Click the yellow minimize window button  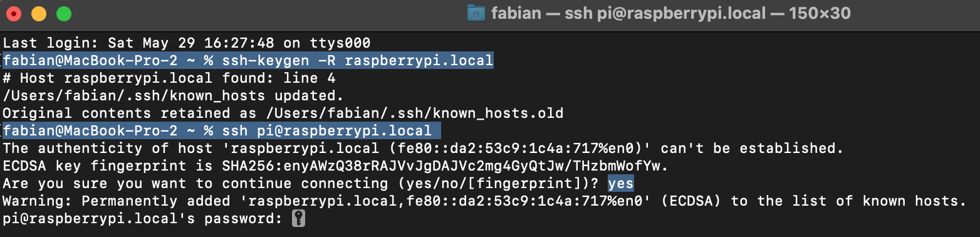(39, 13)
